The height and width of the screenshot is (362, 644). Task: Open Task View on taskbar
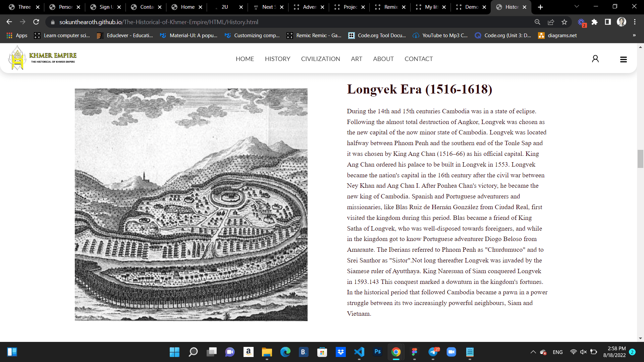tap(212, 352)
